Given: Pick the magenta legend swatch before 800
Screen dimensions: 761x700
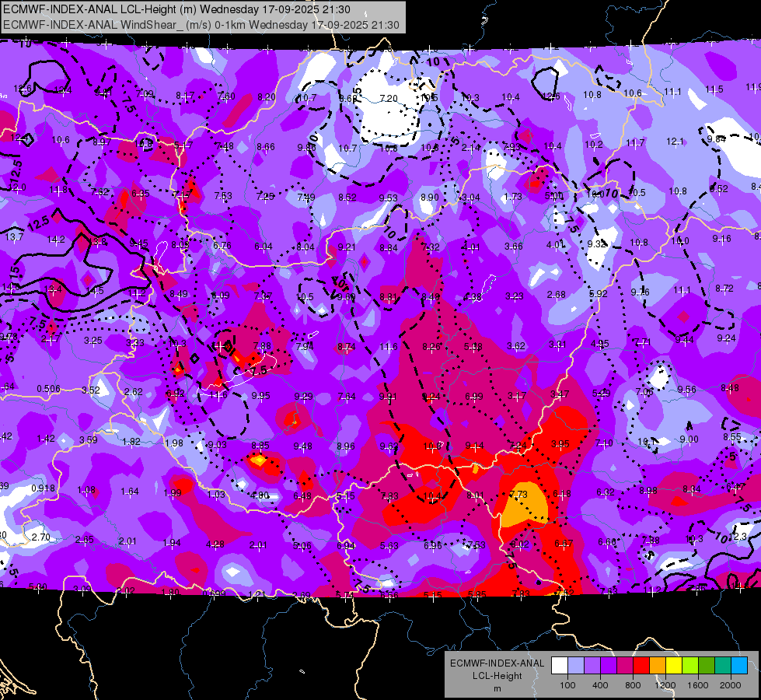Looking at the screenshot, I should 625,666.
